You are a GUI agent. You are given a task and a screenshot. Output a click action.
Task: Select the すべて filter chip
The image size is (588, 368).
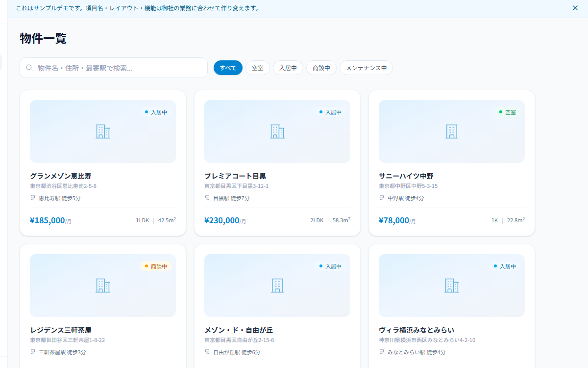click(x=228, y=68)
